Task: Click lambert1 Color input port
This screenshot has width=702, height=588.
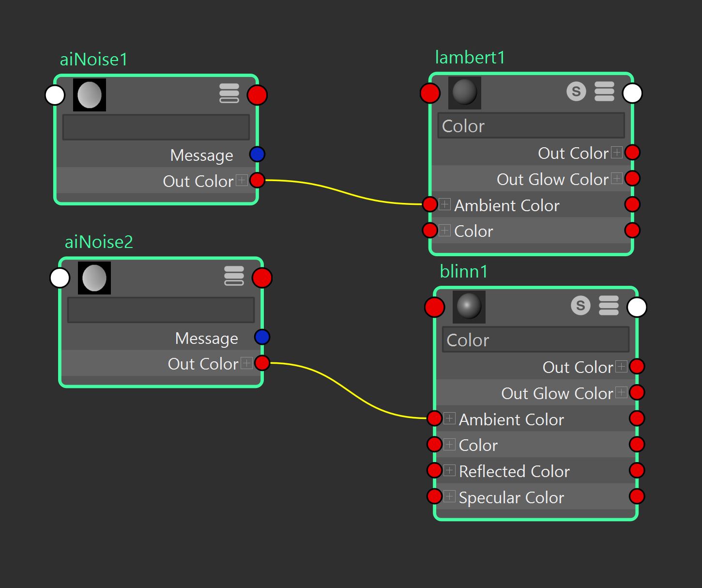Action: [430, 230]
